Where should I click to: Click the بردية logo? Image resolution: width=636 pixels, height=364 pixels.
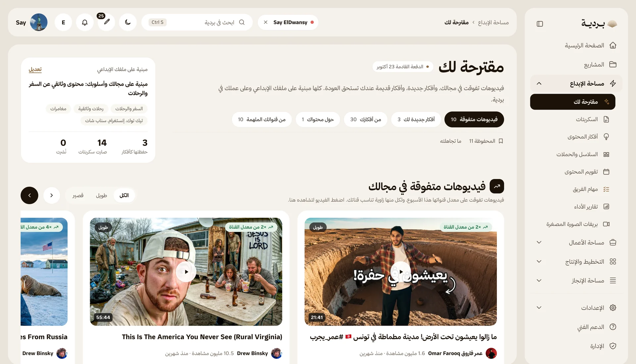[x=599, y=23]
